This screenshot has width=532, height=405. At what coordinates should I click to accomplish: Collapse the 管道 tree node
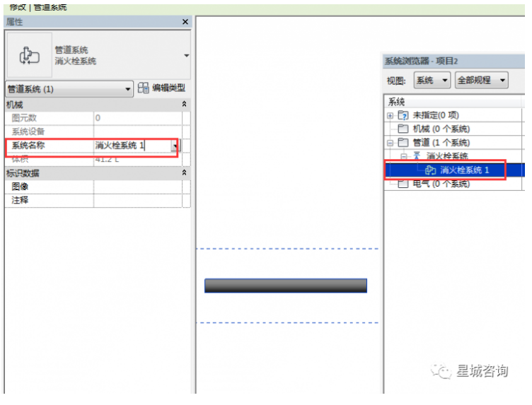[390, 143]
